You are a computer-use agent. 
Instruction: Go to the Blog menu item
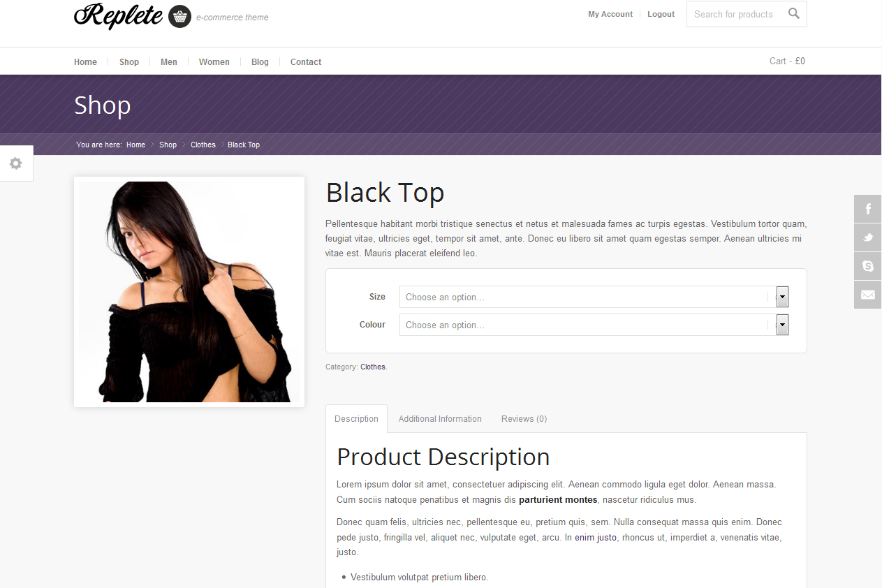(x=260, y=62)
